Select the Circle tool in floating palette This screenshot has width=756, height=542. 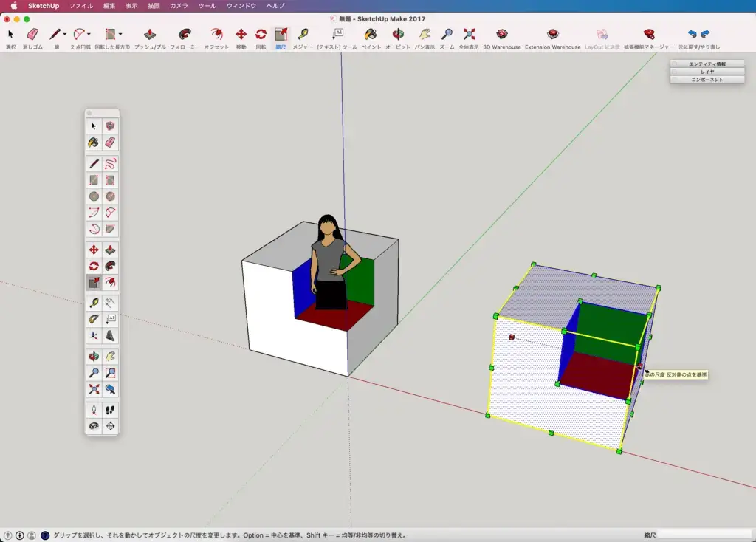[x=94, y=196]
